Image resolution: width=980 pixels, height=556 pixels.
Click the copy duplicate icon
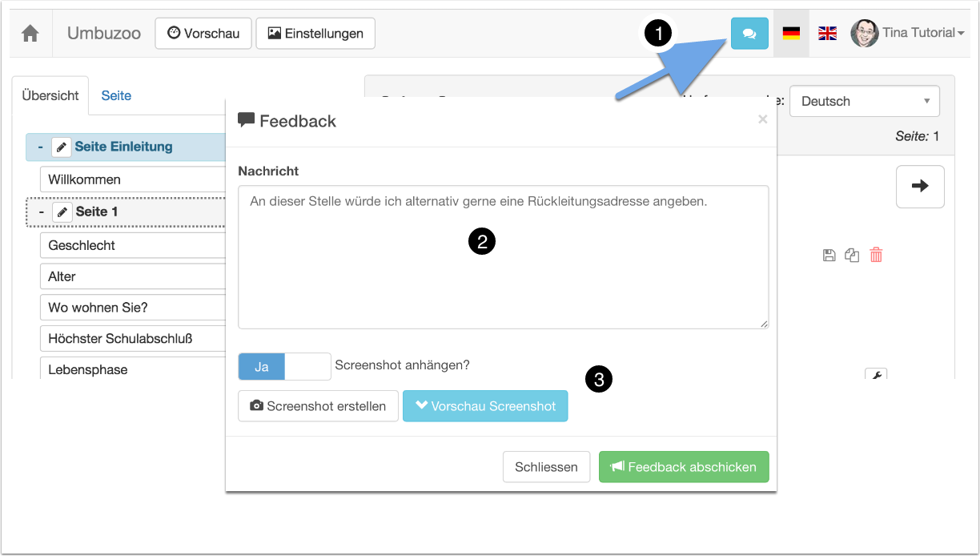pyautogui.click(x=852, y=256)
